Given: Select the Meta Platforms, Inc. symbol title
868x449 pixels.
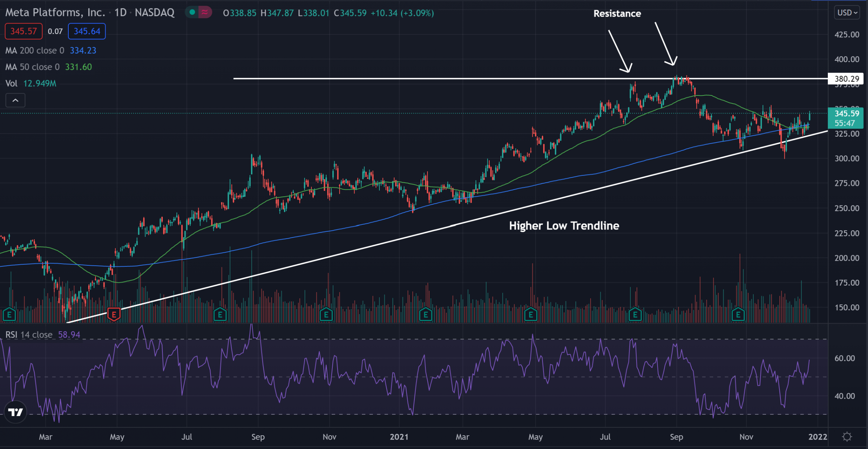Looking at the screenshot, I should click(55, 13).
